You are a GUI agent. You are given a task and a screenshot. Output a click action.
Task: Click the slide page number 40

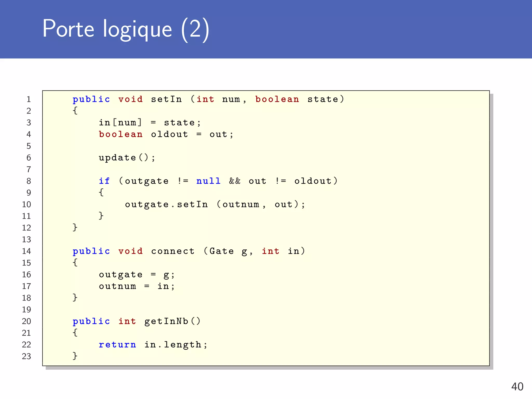517,387
